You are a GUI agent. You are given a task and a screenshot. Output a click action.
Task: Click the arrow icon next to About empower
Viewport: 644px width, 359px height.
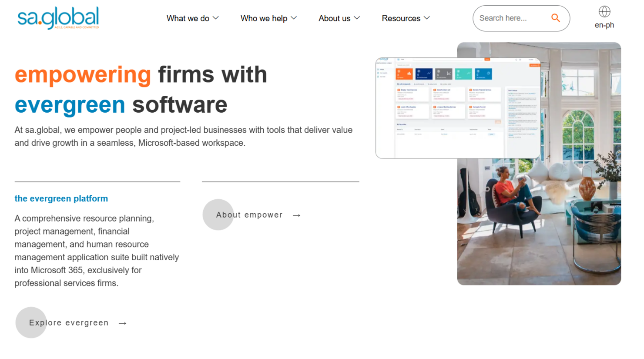coord(297,215)
